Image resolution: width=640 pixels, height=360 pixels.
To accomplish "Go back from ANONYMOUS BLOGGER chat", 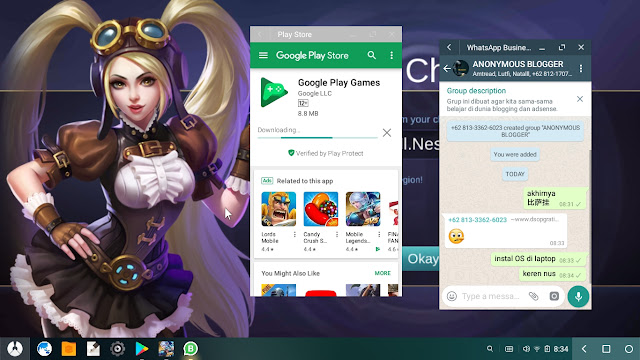I will point(447,69).
